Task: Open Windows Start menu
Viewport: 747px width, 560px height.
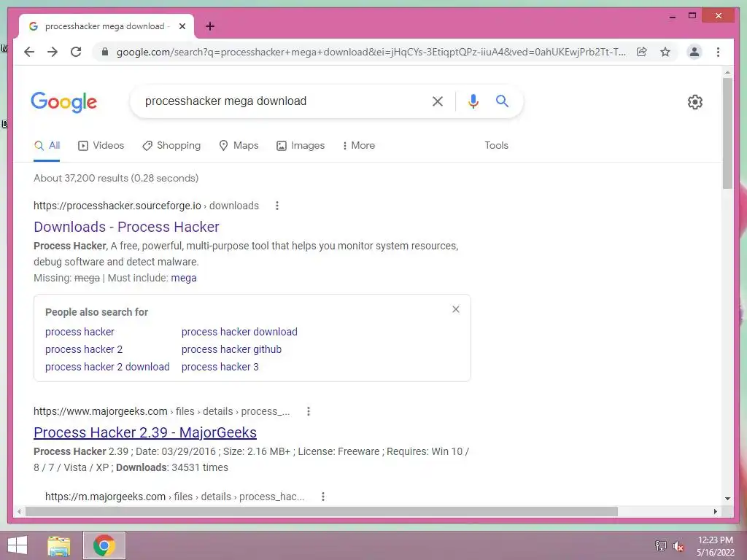Action: tap(18, 545)
